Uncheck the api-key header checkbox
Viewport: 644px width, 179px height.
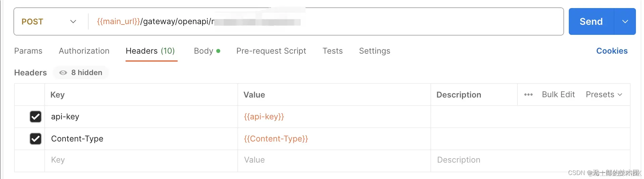(36, 117)
